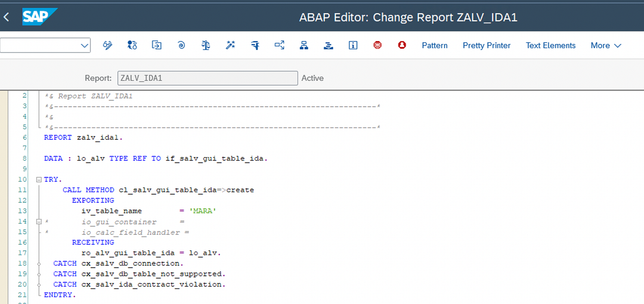Click CATCH cx_salv_db_connection line

point(118,263)
